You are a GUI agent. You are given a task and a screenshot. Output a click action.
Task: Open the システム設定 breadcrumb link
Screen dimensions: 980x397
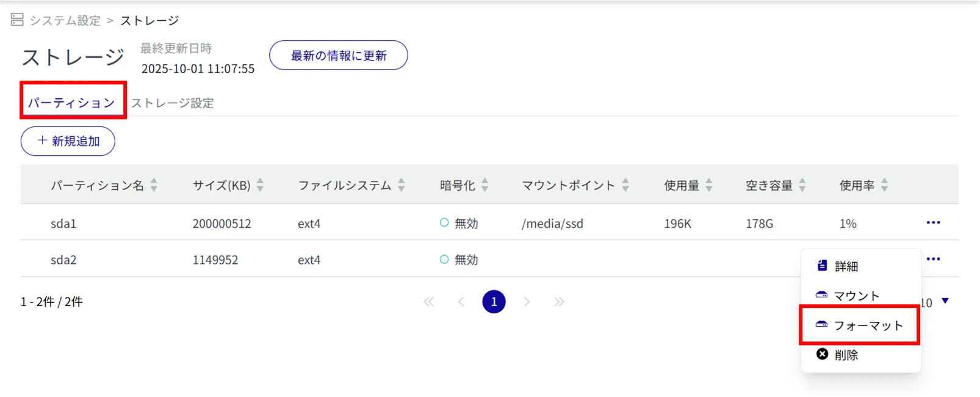point(65,21)
